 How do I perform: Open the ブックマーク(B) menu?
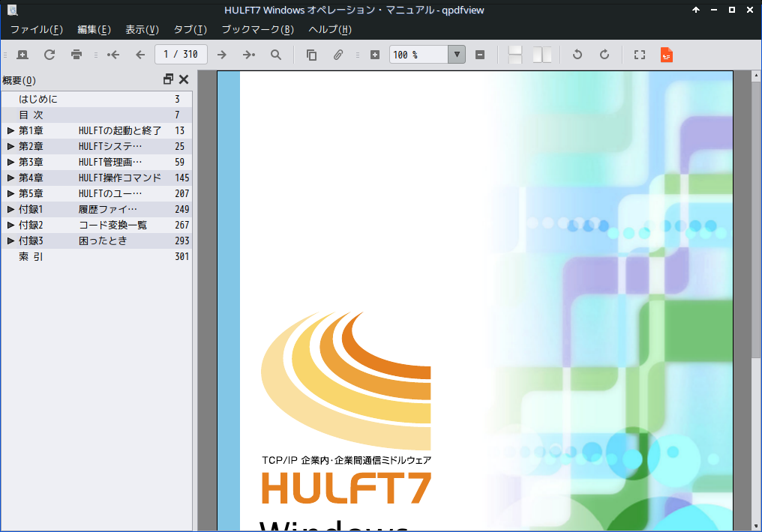257,30
